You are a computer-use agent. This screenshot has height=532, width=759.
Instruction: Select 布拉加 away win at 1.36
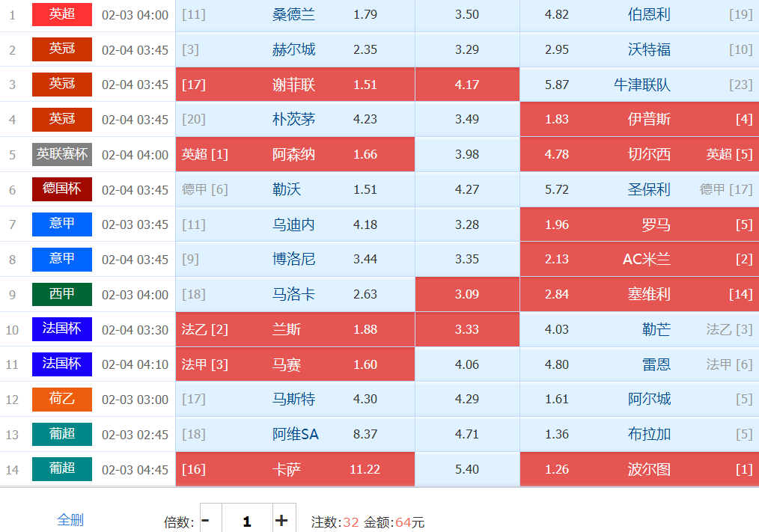tap(638, 434)
